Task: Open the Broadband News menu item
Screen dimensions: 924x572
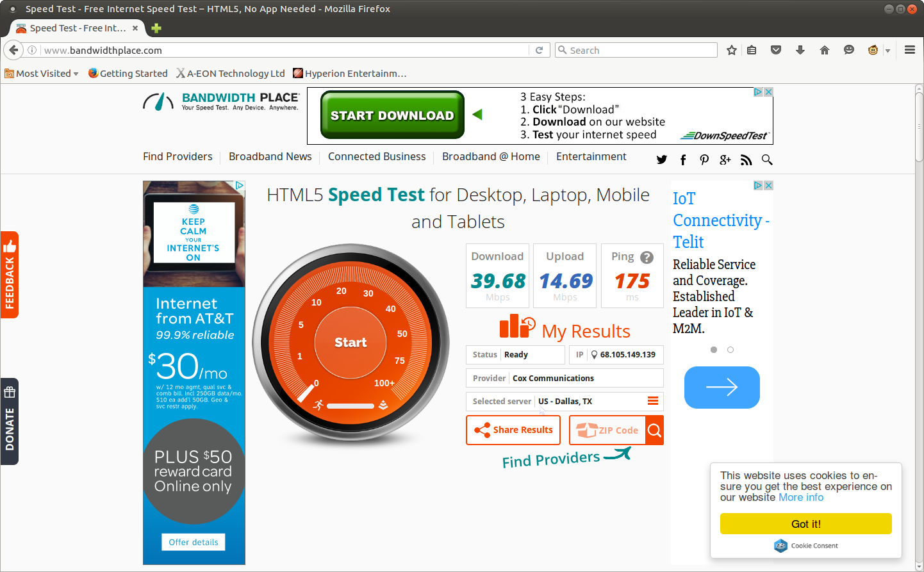Action: [x=270, y=157]
